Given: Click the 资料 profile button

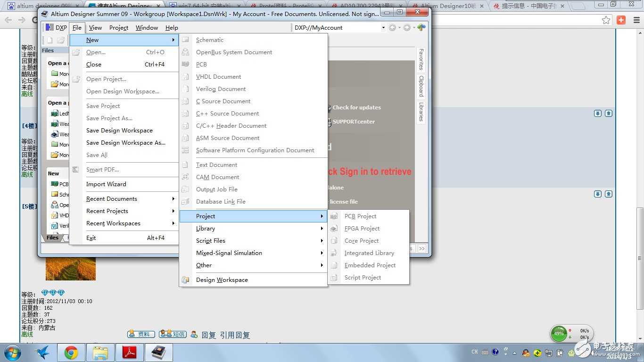Looking at the screenshot, I should point(141,334).
